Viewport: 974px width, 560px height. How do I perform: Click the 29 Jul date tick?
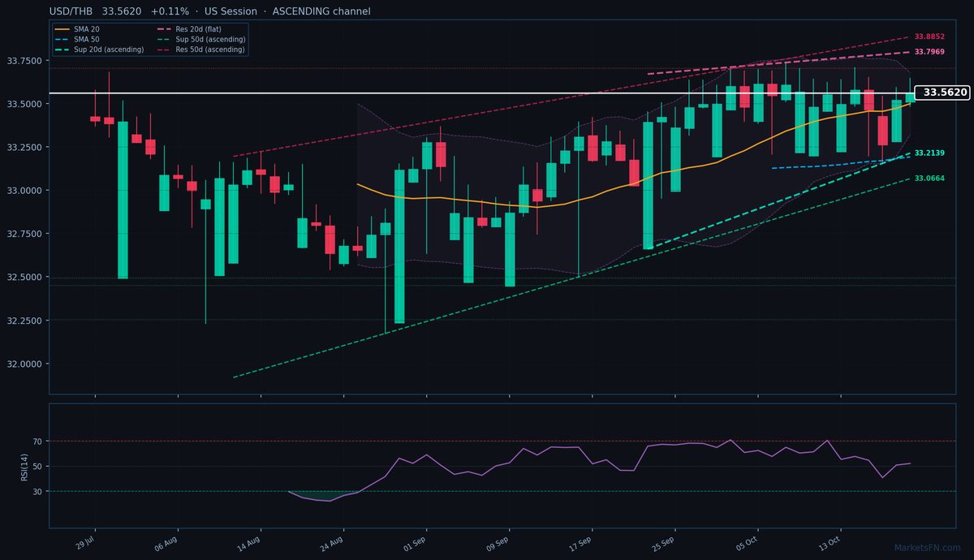coord(85,541)
